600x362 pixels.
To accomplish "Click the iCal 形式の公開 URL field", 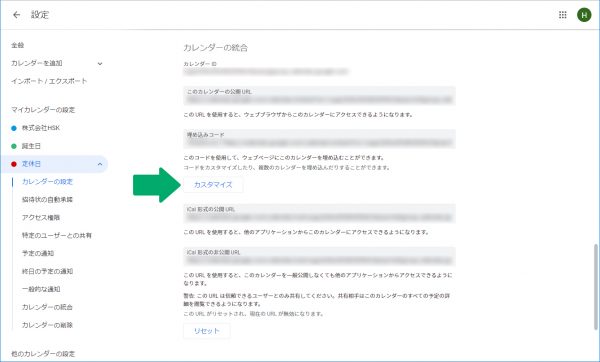I will [x=319, y=214].
